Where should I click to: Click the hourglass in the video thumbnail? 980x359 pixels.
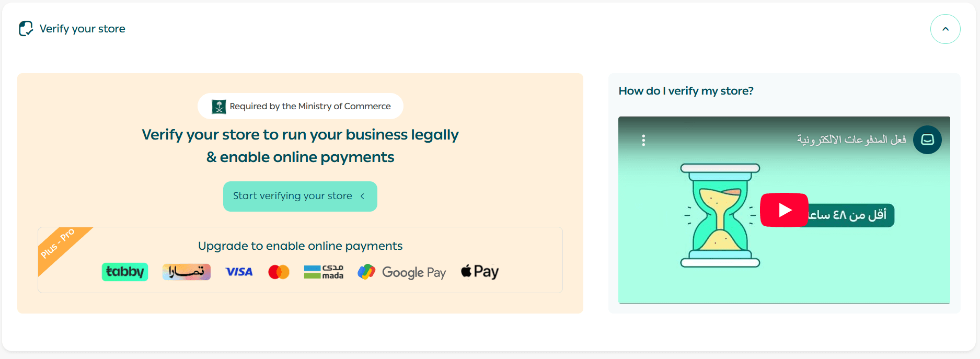coord(720,215)
